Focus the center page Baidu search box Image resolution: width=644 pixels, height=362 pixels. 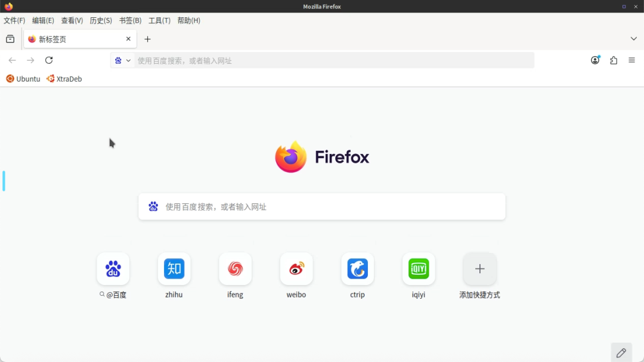(x=322, y=207)
